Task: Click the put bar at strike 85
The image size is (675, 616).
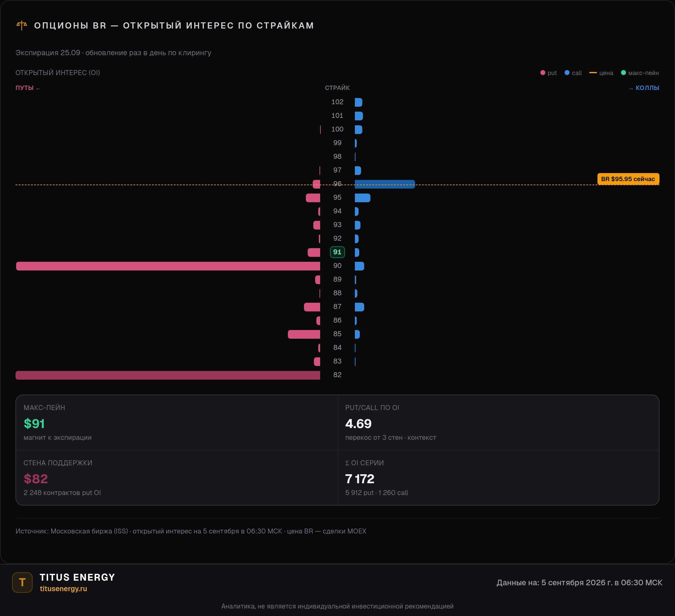Action: 304,334
